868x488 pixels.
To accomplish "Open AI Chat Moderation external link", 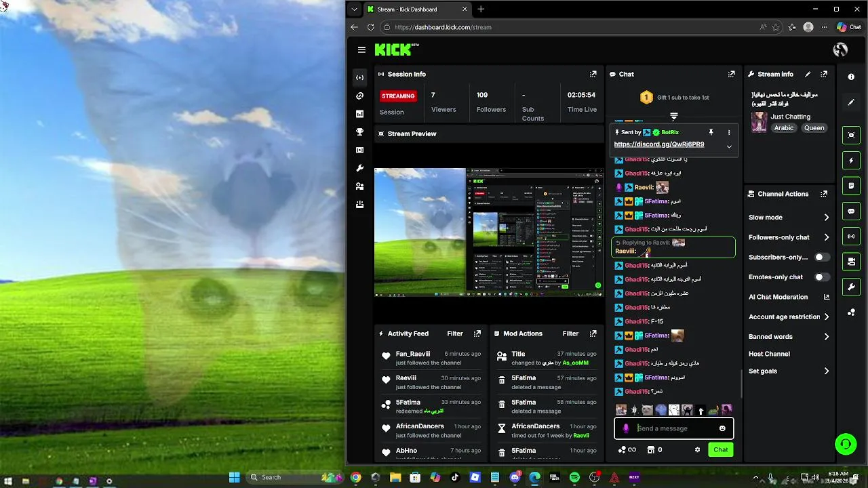I will (x=826, y=297).
